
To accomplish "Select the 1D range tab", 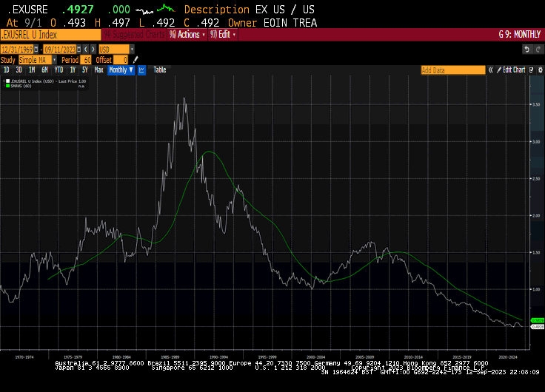I will tap(6, 70).
